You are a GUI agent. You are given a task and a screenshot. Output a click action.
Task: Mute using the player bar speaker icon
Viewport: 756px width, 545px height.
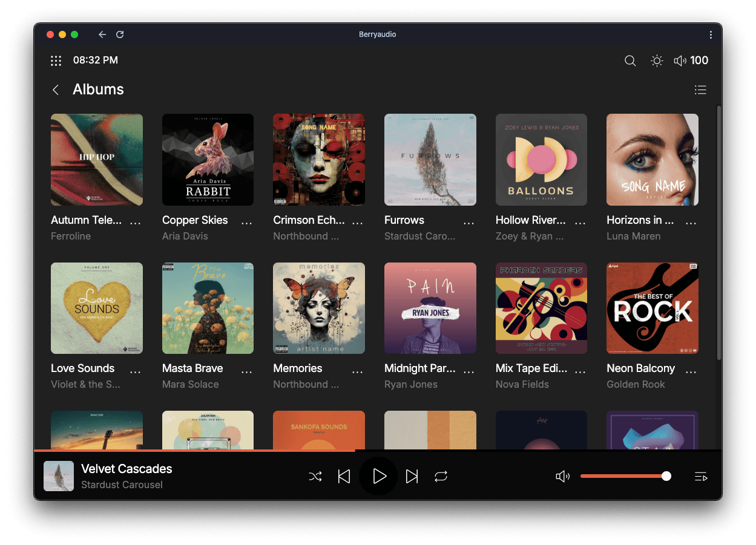(562, 477)
